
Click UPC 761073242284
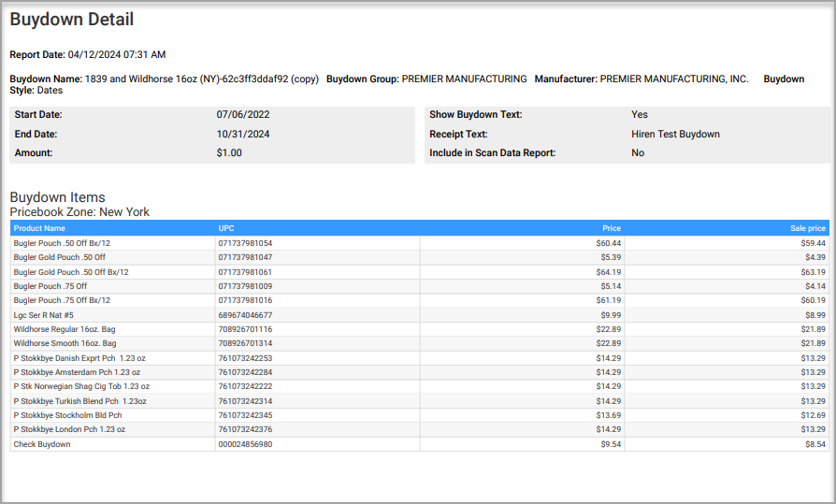click(x=245, y=372)
